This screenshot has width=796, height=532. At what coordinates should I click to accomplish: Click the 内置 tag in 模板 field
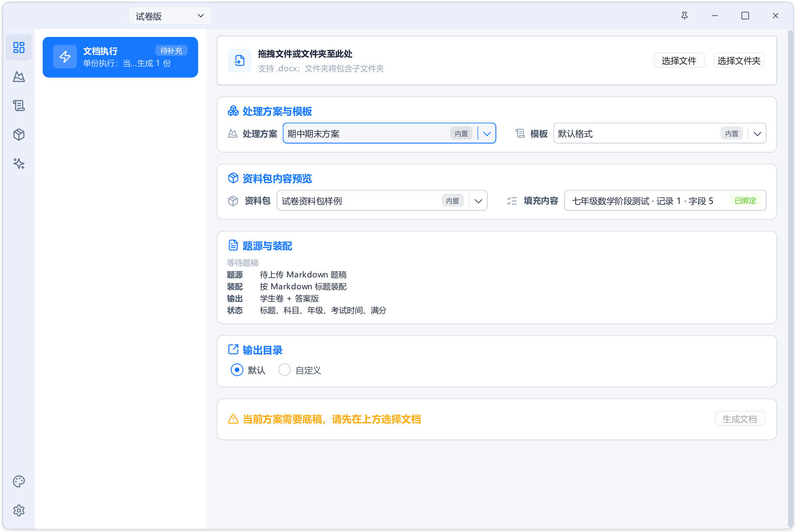(x=732, y=134)
